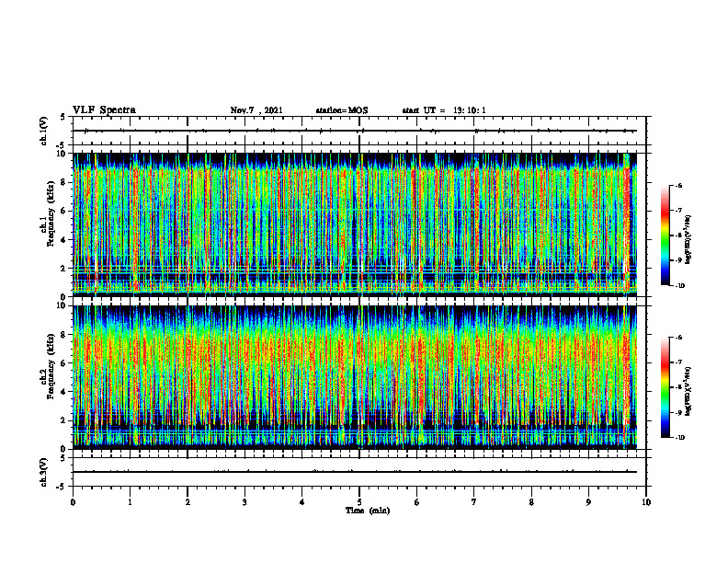Viewport: 728px width, 563px height.
Task: Click the "station=MOS" label
Action: point(342,110)
